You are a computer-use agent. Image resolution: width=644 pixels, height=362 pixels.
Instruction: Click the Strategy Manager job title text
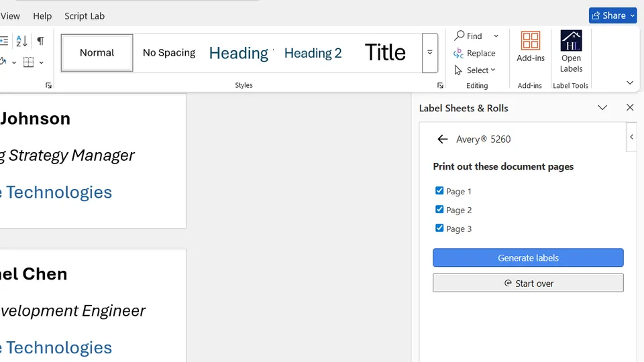[x=72, y=155]
